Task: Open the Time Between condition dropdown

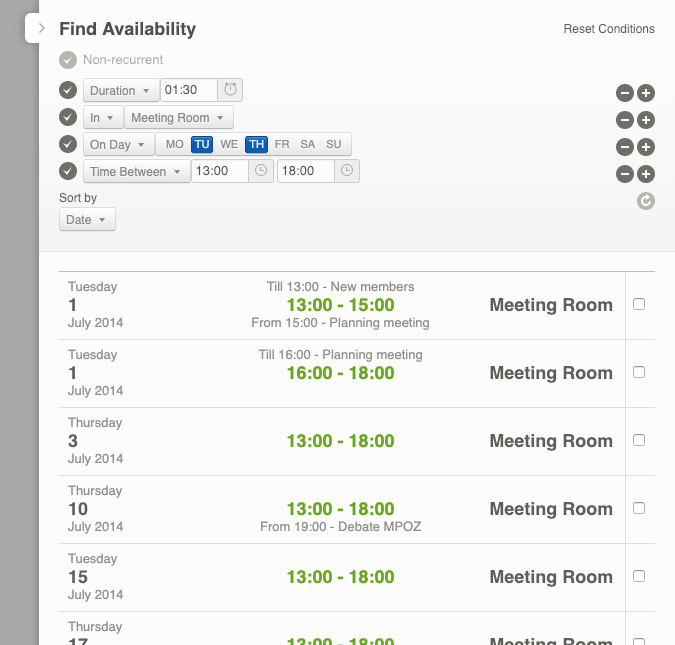Action: [136, 171]
